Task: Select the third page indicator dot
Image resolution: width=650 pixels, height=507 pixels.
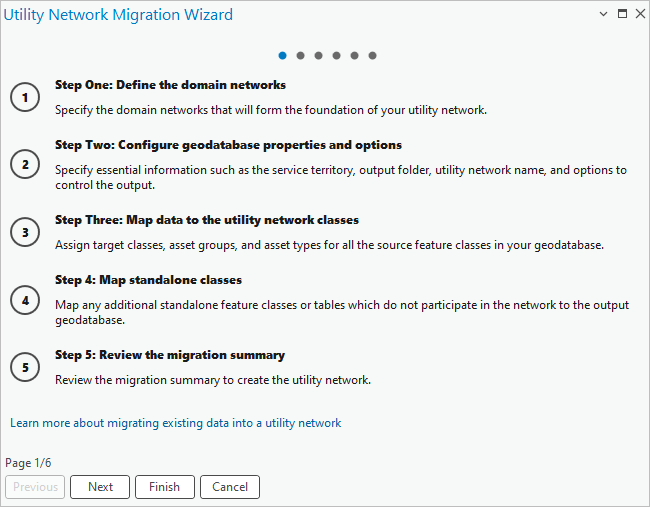Action: (x=318, y=56)
